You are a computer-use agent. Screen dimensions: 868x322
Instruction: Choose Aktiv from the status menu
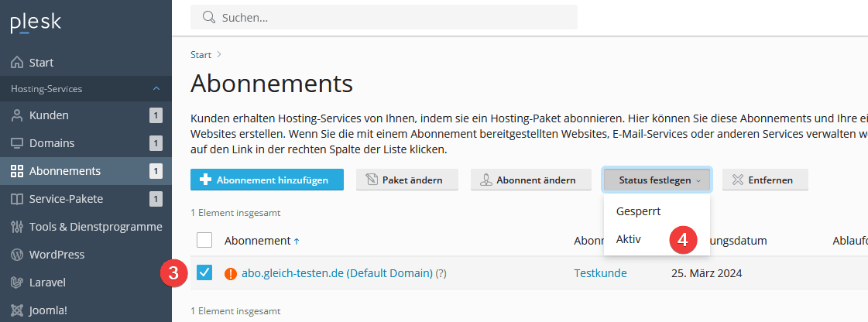click(628, 239)
